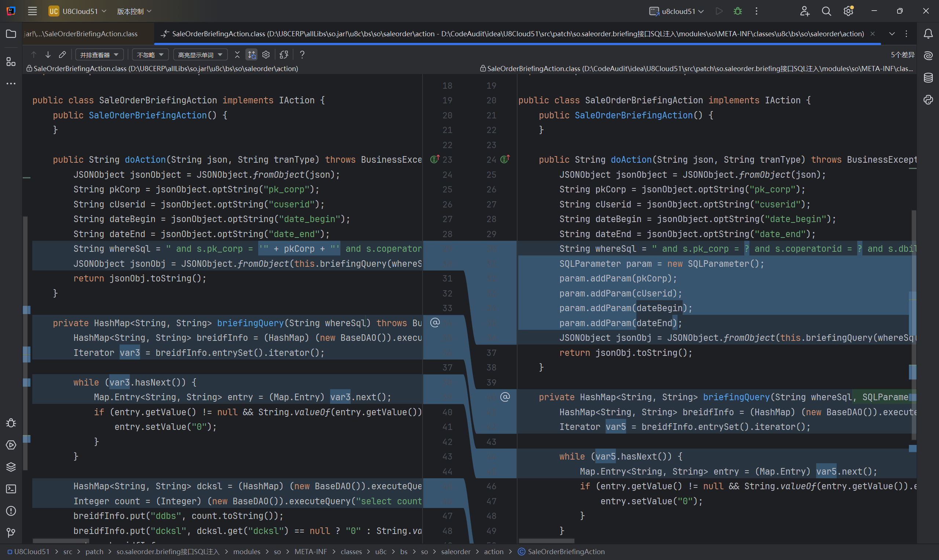Go to next difference arrow
939x560 pixels.
tap(48, 55)
